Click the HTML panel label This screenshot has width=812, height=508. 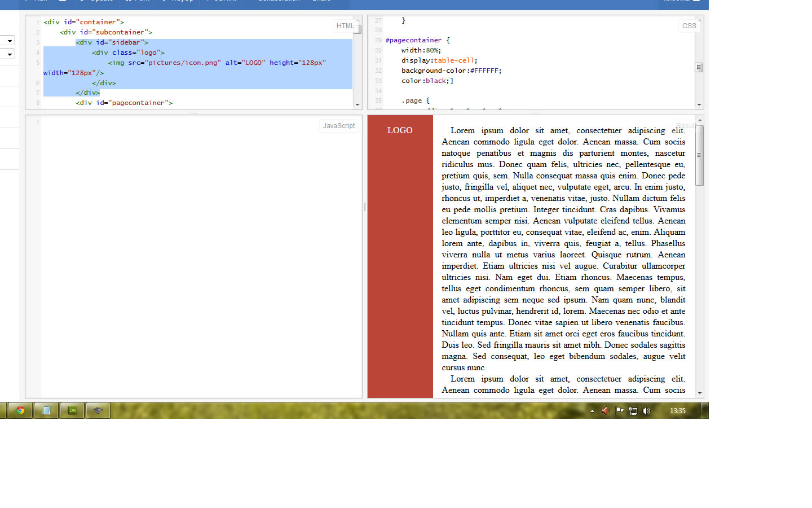pos(345,26)
